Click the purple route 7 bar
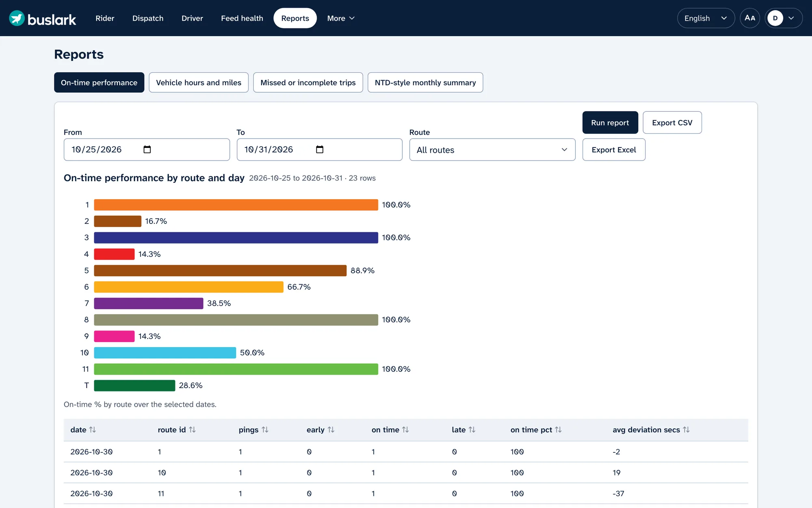This screenshot has height=508, width=812. tap(149, 304)
